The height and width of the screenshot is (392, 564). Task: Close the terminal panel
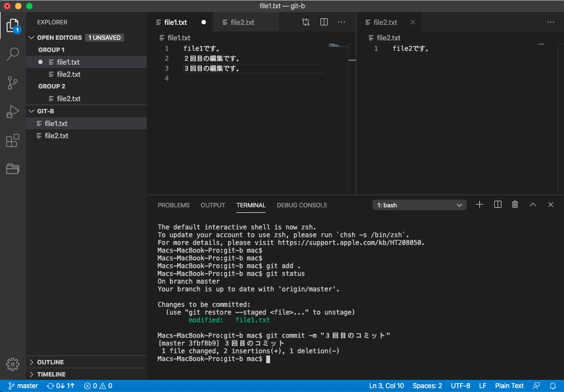[x=551, y=205]
